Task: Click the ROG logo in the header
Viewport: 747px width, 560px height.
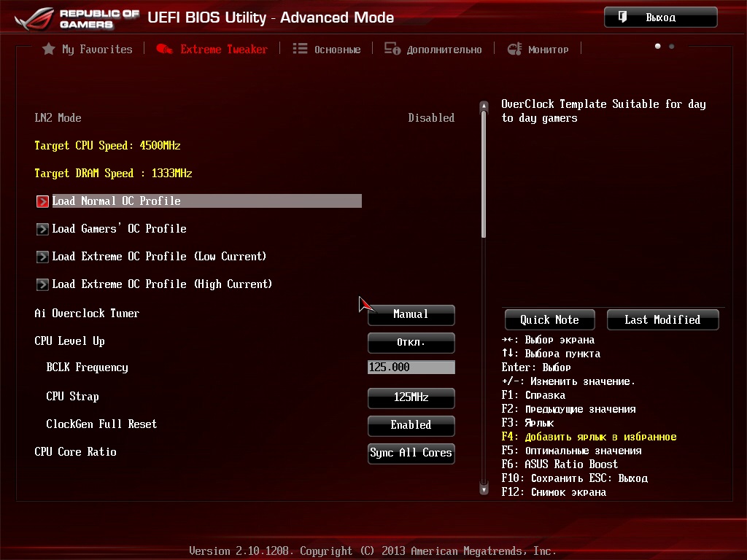Action: [x=34, y=18]
